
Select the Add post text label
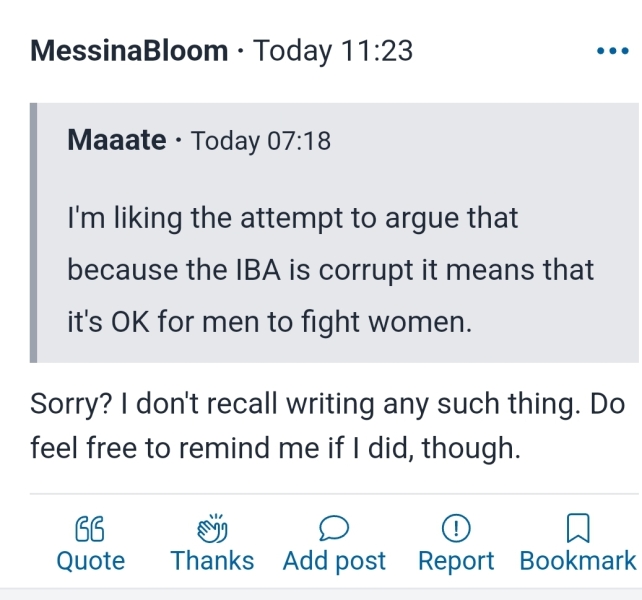[x=334, y=561]
